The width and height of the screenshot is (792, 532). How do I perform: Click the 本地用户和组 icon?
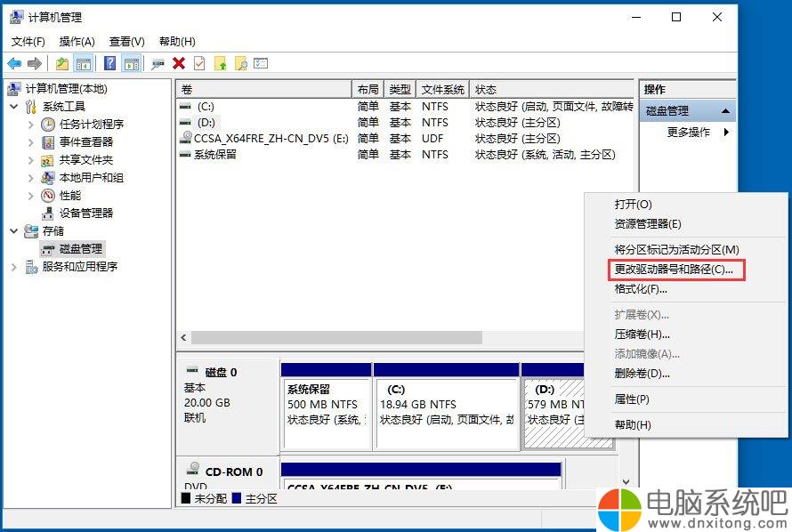click(x=48, y=178)
